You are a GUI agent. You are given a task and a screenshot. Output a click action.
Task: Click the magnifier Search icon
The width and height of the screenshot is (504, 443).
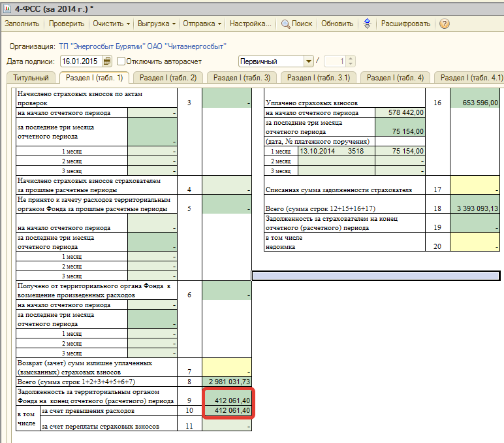pyautogui.click(x=285, y=24)
